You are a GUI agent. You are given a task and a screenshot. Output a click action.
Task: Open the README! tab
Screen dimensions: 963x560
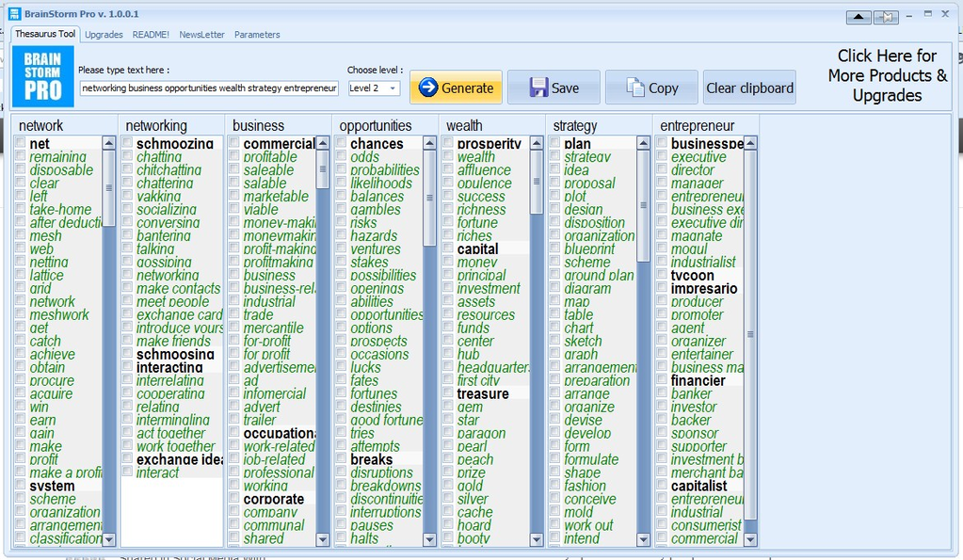click(x=151, y=35)
